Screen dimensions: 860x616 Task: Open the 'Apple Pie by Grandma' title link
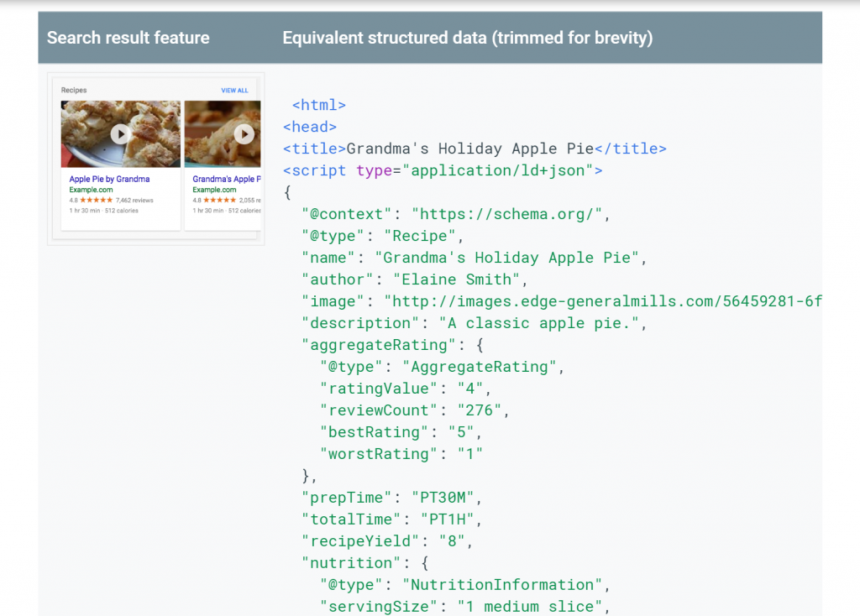[109, 180]
